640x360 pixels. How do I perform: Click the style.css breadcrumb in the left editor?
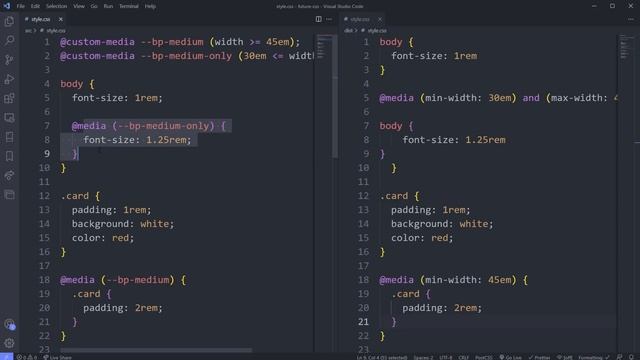pyautogui.click(x=56, y=31)
